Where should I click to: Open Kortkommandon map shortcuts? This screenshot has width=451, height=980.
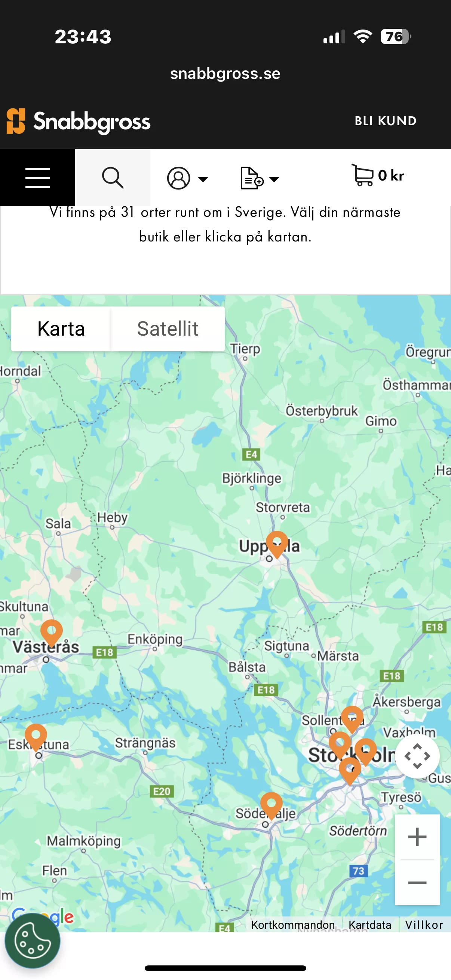point(293,924)
